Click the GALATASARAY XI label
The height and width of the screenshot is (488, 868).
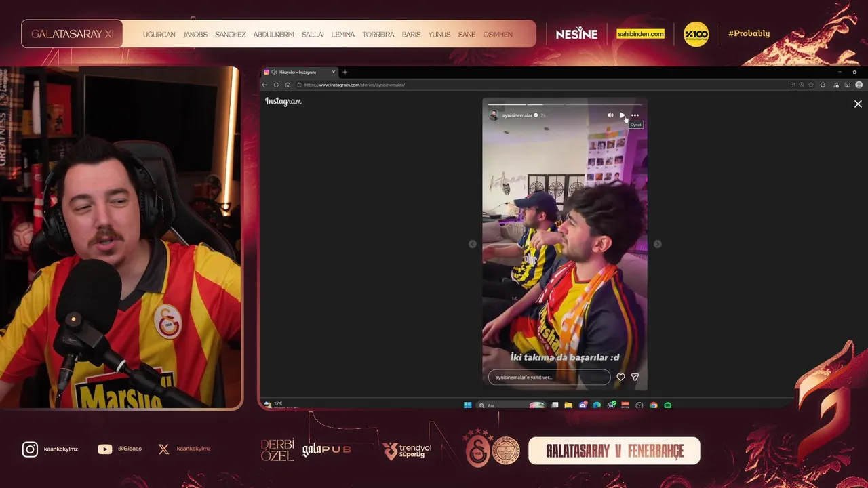point(72,34)
